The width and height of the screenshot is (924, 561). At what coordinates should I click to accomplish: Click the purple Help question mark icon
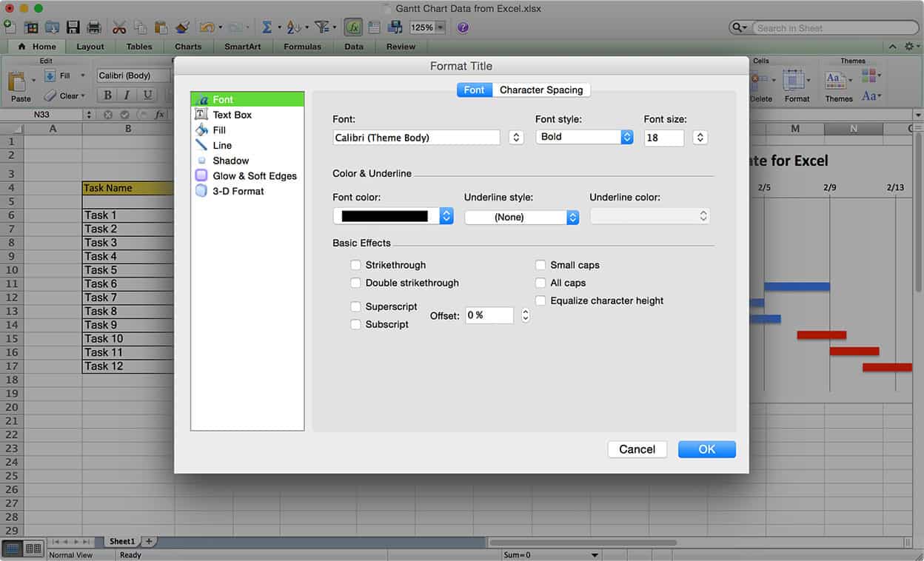[x=463, y=27]
